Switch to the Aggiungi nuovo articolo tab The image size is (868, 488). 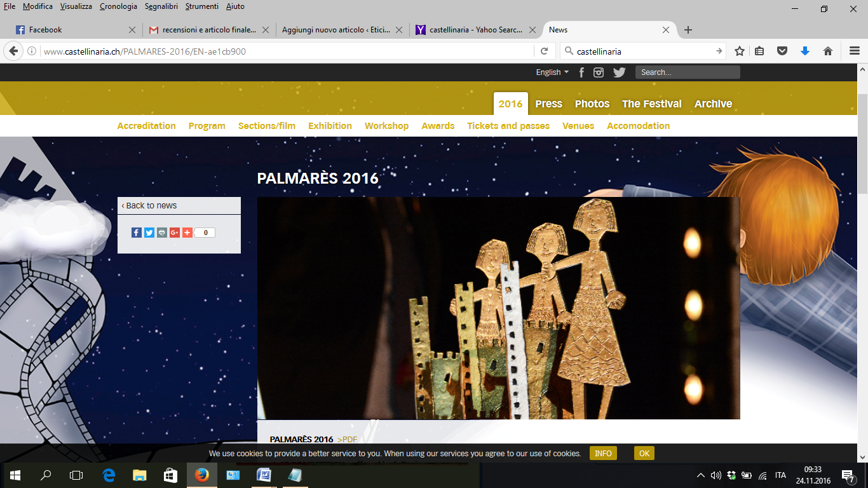342,30
